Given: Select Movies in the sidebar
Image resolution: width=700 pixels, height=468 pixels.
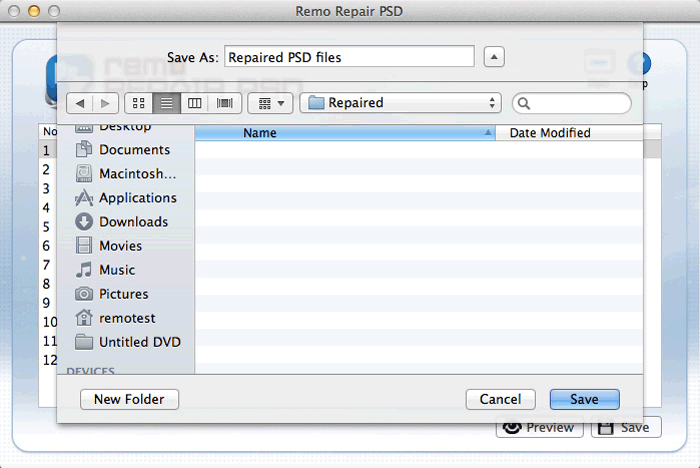Looking at the screenshot, I should tap(127, 246).
